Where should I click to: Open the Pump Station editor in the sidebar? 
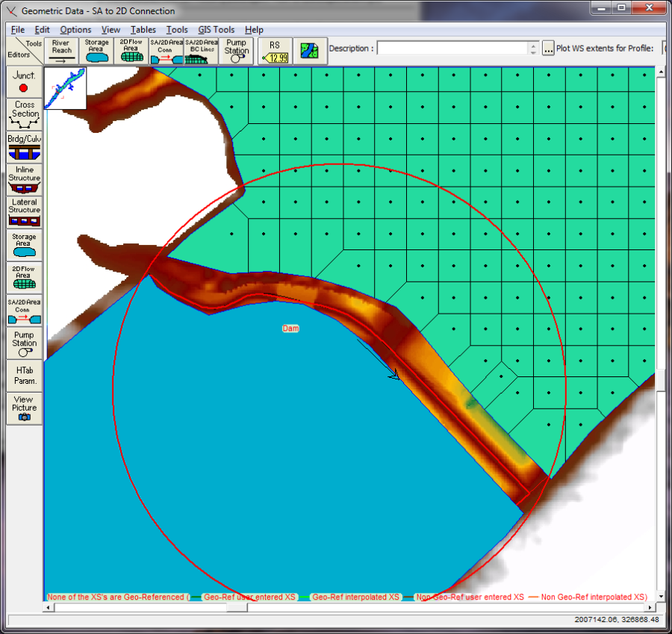(x=23, y=342)
